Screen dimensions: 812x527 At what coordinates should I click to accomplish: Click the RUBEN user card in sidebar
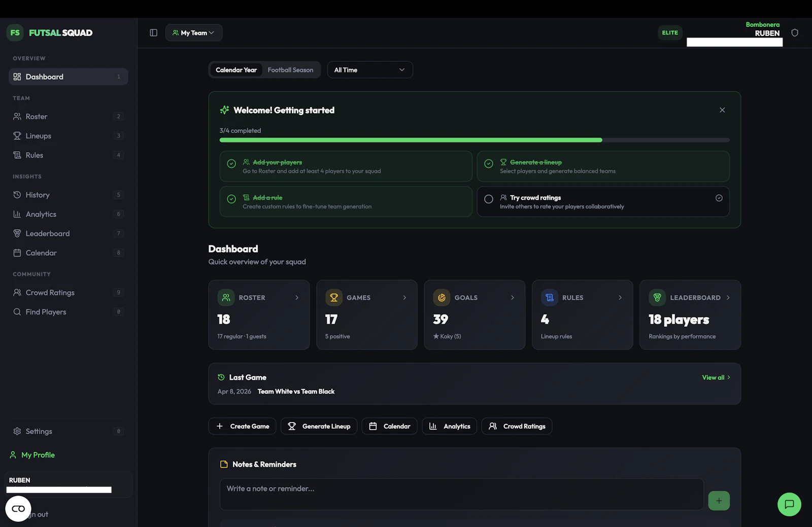[x=69, y=484]
